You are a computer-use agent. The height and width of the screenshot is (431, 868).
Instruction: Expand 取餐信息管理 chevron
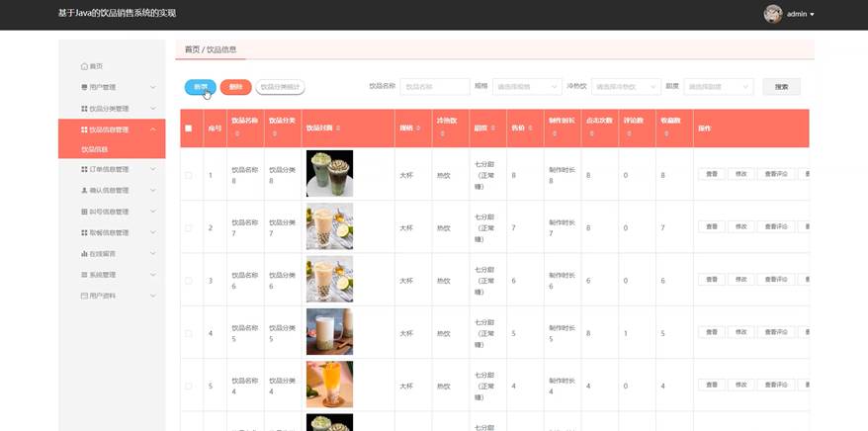[x=153, y=232]
